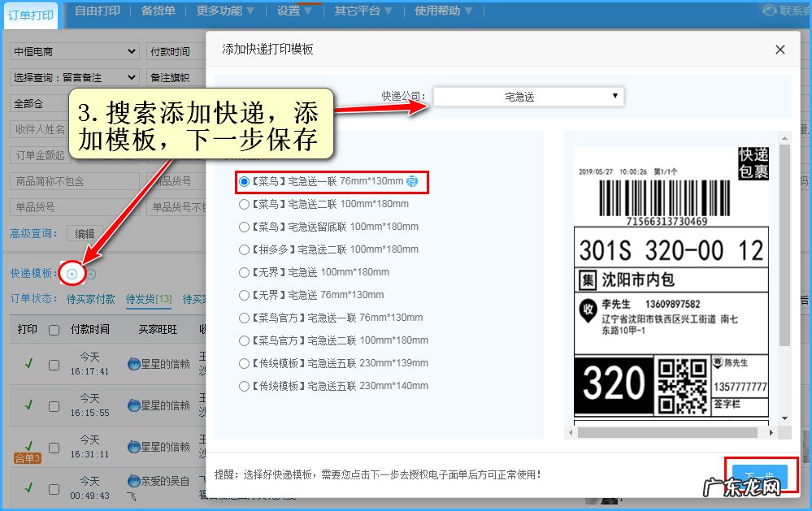
Task: Expand the 选择查询：留言备注 dropdown
Action: (x=73, y=76)
